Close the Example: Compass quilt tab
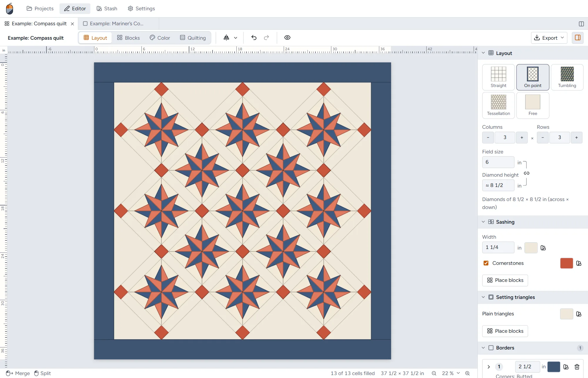Viewport: 588px width, 378px height. click(72, 24)
